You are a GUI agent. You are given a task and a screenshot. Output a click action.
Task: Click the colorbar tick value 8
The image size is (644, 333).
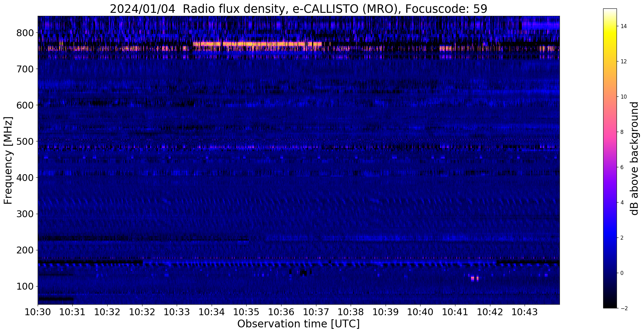click(x=622, y=132)
